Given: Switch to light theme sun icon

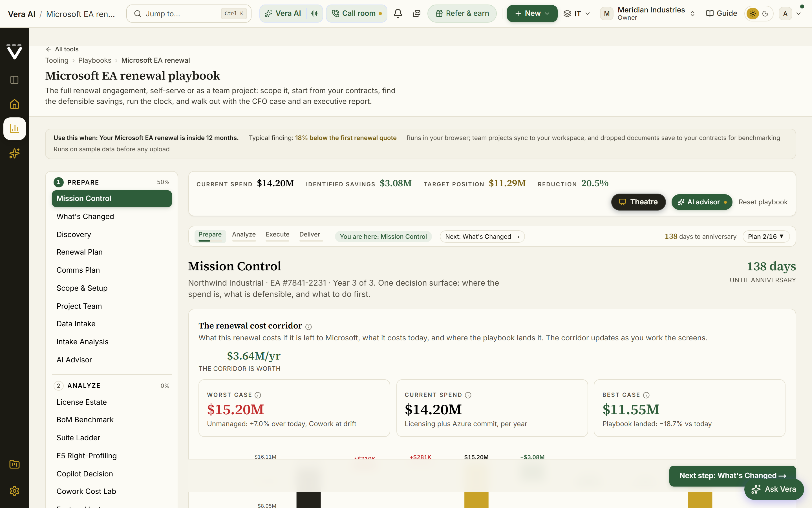Looking at the screenshot, I should coord(753,14).
